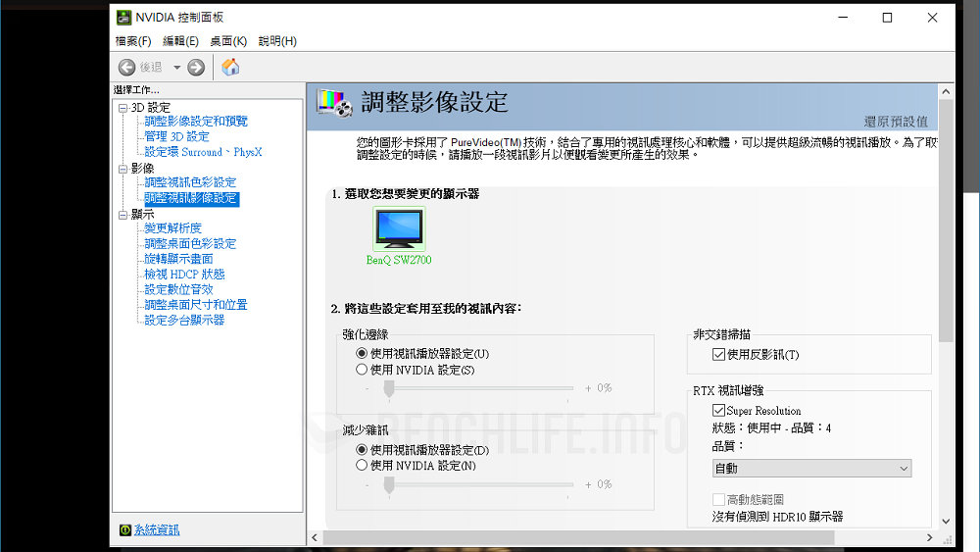
Task: Select noise reduction 使用視訊播放器設定(D) radio
Action: point(362,449)
